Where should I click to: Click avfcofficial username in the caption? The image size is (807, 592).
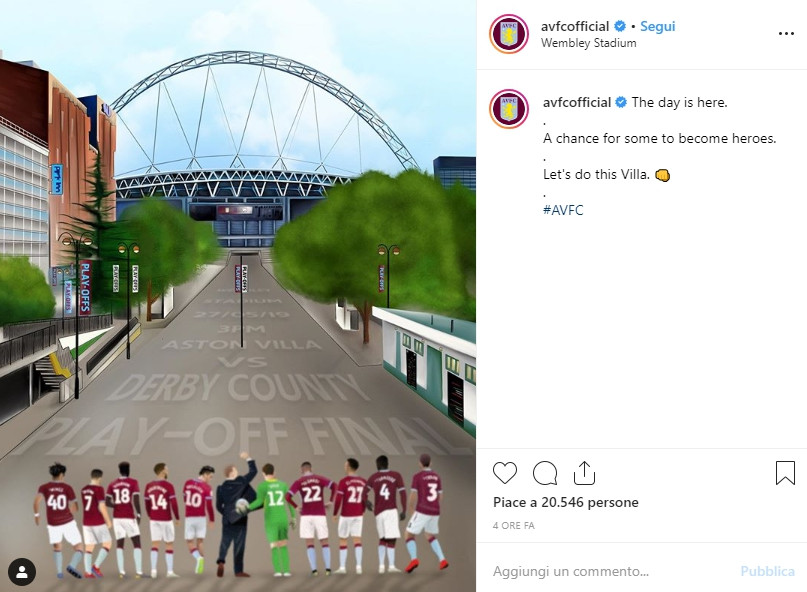tap(576, 102)
